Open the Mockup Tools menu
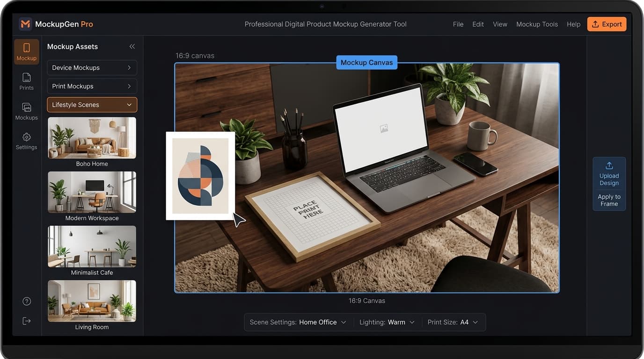The height and width of the screenshot is (359, 644). 537,24
